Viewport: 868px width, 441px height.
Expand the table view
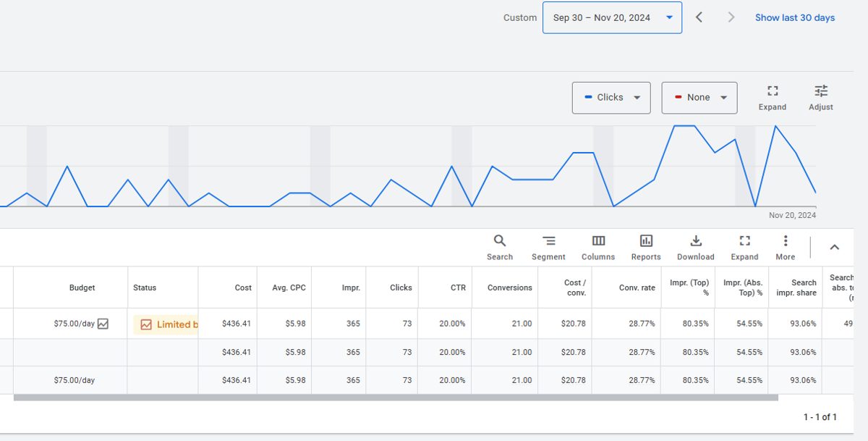(x=744, y=248)
